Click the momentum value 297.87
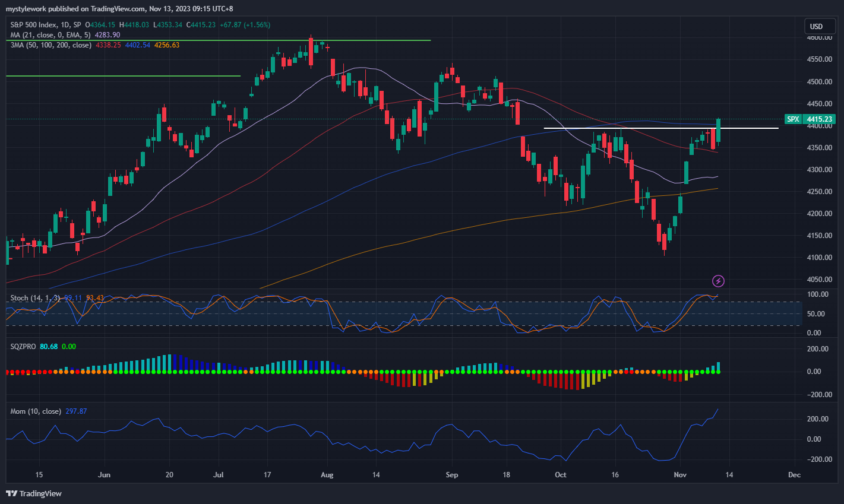Screen dimensions: 844x504 click(x=76, y=411)
